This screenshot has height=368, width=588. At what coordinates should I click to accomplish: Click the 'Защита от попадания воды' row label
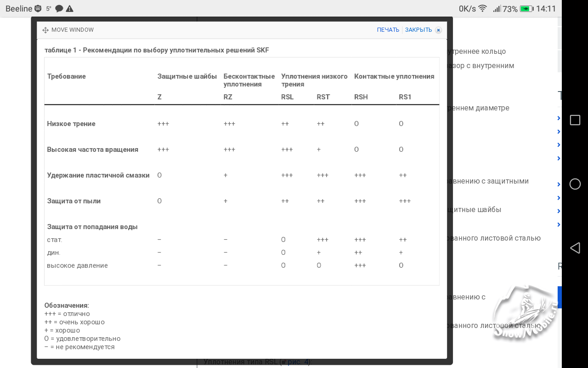(92, 227)
